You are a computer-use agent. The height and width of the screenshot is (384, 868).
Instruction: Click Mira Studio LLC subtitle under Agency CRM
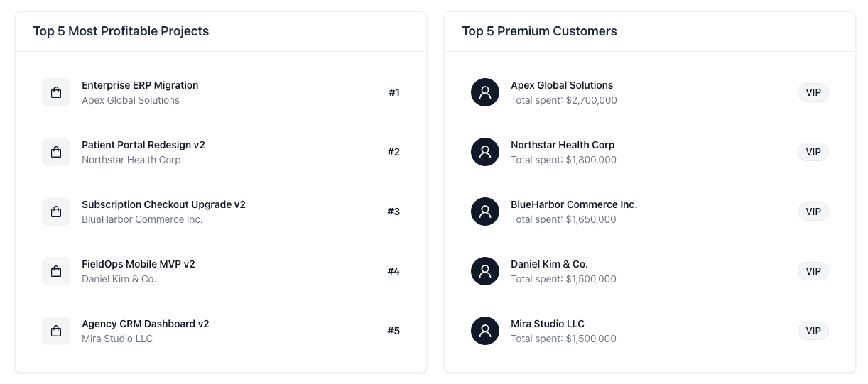pos(117,339)
